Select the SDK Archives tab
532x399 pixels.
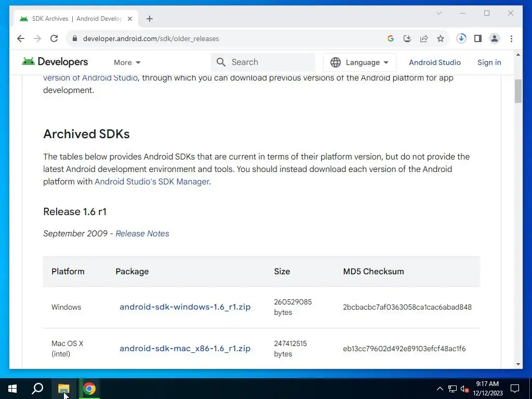(76, 19)
